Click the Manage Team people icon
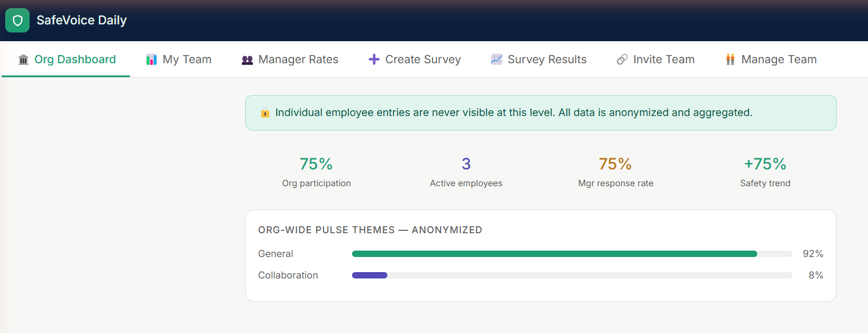 point(731,59)
